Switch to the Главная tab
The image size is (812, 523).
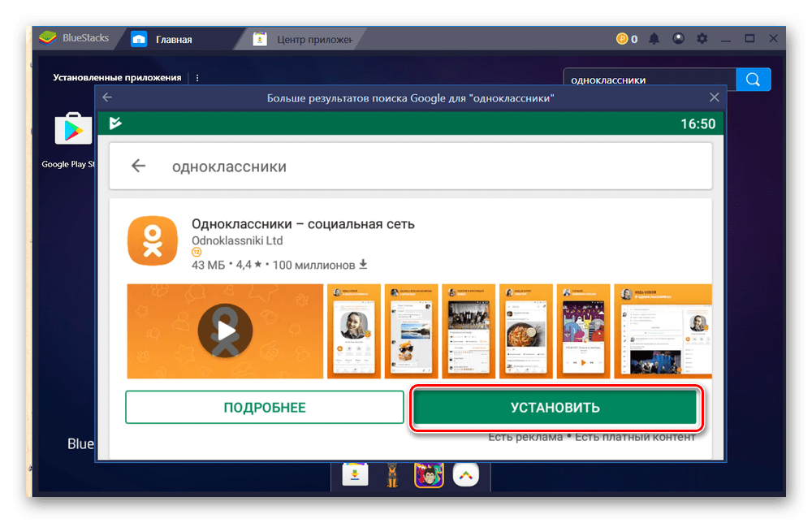(x=174, y=39)
